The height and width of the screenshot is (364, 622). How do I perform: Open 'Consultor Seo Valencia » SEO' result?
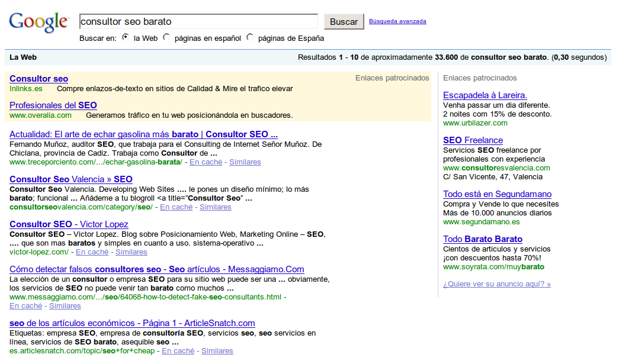(71, 179)
